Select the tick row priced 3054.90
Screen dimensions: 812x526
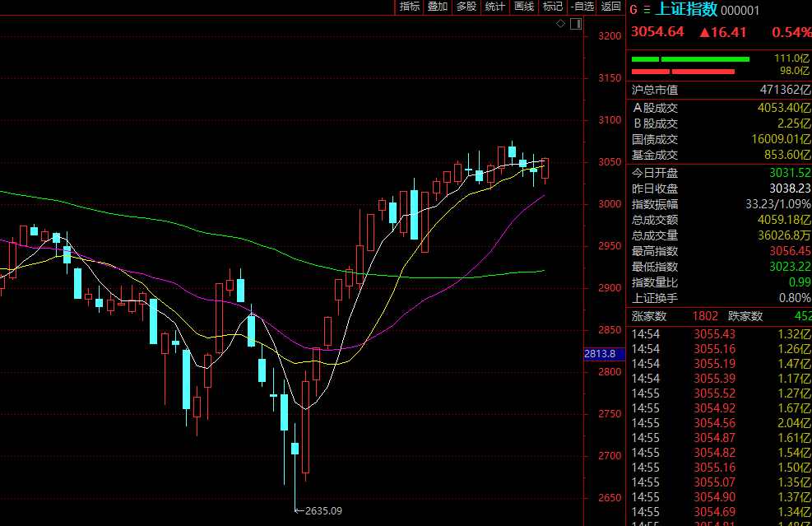pyautogui.click(x=719, y=497)
